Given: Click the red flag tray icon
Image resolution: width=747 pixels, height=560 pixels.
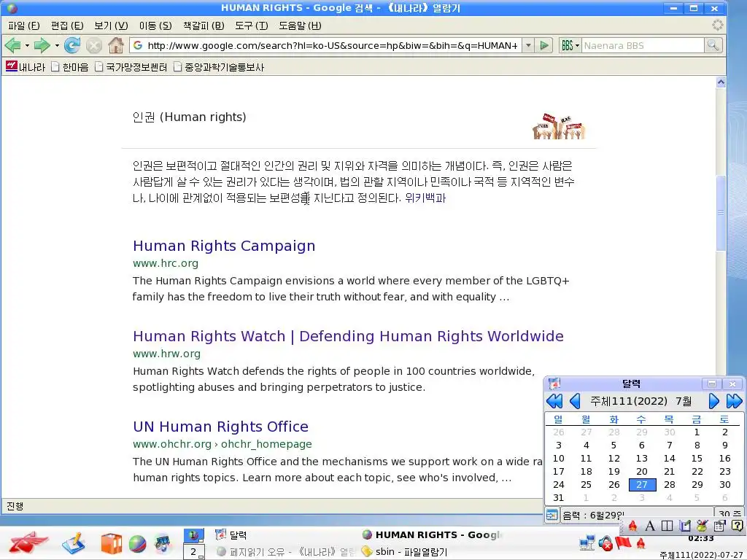Looking at the screenshot, I should pyautogui.click(x=623, y=542).
